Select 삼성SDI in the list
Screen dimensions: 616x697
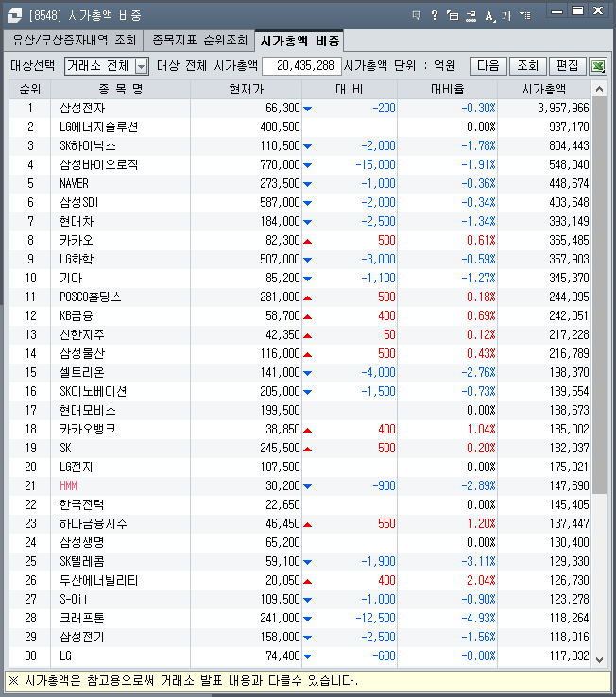78,203
